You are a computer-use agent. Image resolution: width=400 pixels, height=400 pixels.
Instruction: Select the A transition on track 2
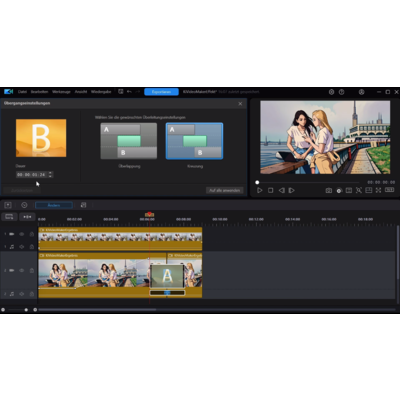(x=167, y=276)
